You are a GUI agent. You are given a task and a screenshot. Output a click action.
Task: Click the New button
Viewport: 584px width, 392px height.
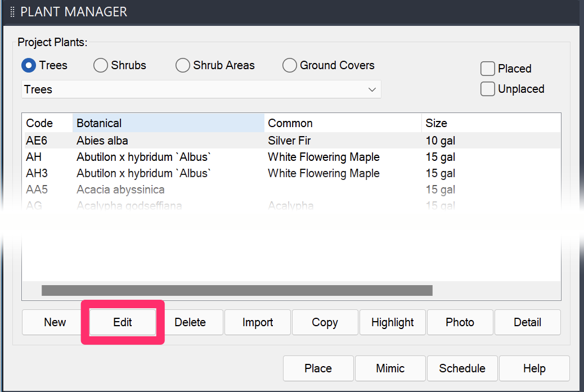(x=55, y=322)
